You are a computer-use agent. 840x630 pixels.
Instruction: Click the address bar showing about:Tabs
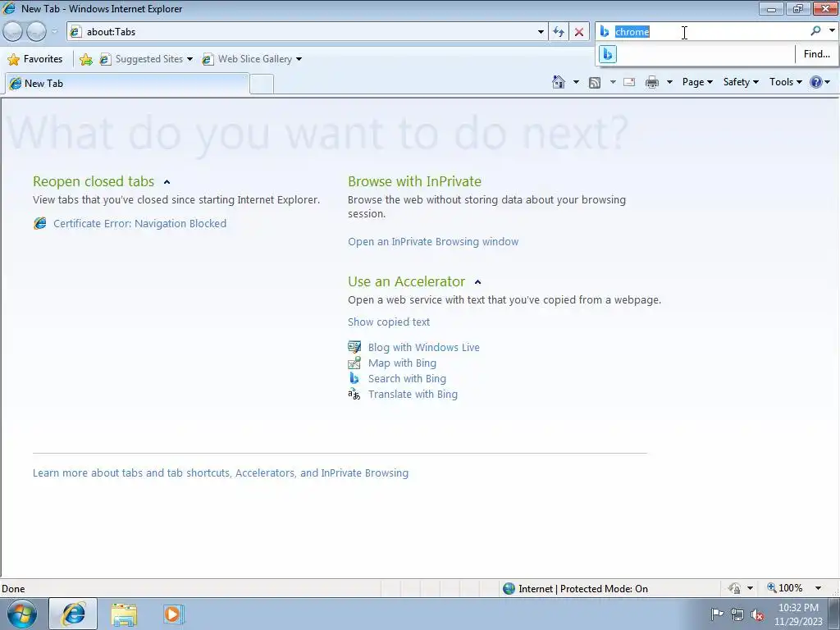[302, 32]
